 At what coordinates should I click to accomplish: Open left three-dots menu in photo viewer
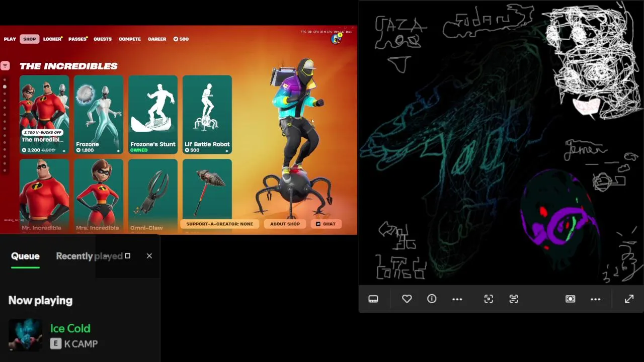tap(457, 299)
